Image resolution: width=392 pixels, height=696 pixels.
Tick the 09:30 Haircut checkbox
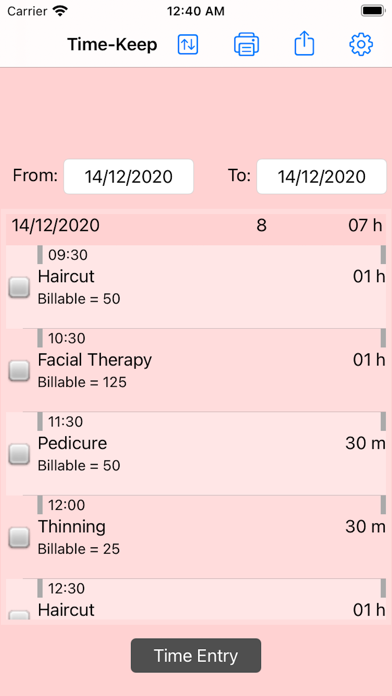[x=19, y=287]
